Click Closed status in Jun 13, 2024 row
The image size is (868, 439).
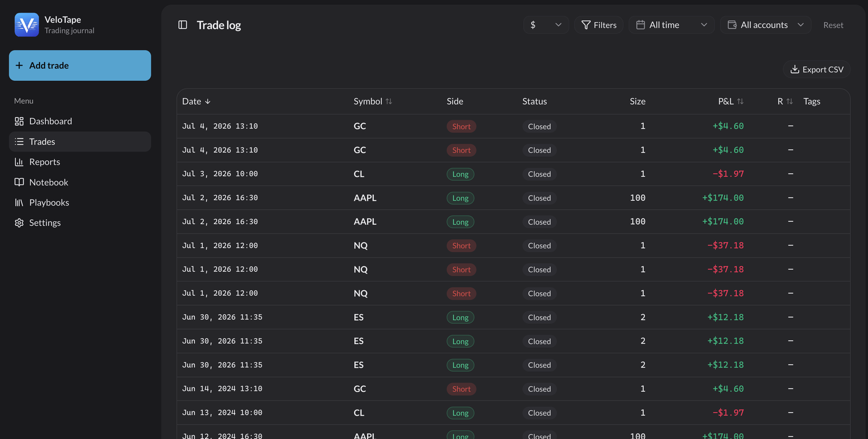[x=539, y=413]
